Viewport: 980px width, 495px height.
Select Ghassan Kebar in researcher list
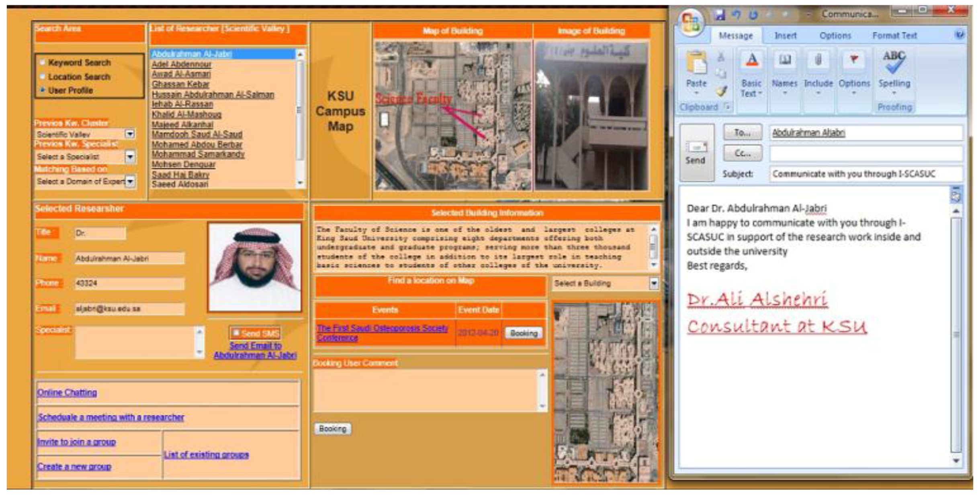(x=180, y=84)
